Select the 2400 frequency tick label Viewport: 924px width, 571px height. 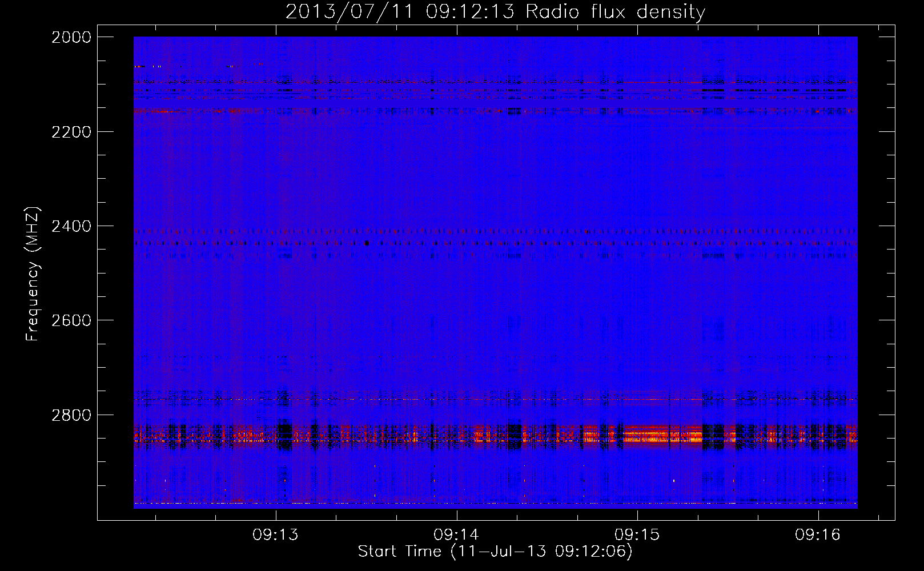pyautogui.click(x=71, y=226)
